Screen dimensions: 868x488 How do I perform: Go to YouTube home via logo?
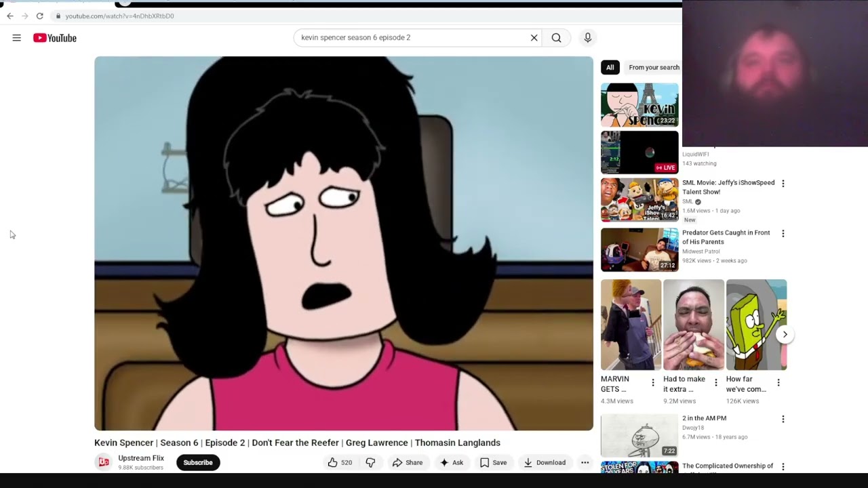coord(55,38)
